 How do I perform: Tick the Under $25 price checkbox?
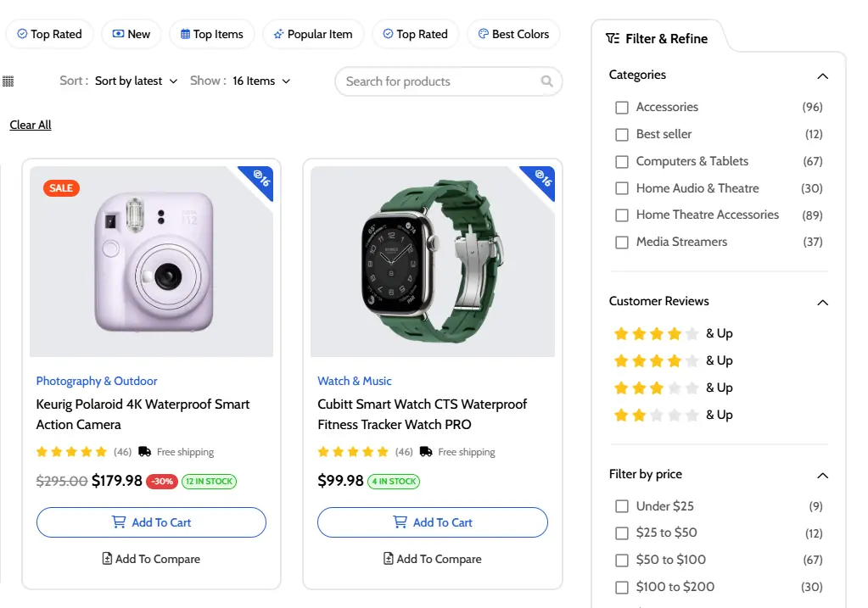pyautogui.click(x=622, y=506)
